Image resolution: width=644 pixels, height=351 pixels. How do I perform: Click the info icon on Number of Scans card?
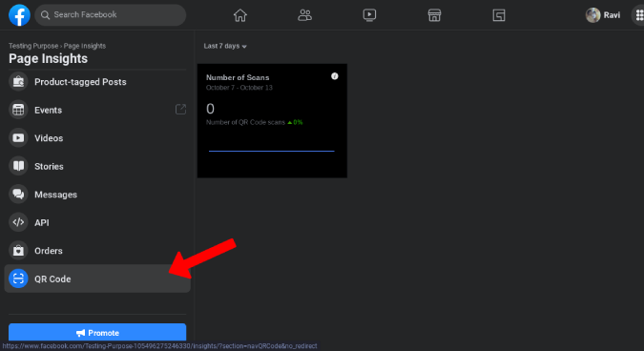(x=334, y=76)
